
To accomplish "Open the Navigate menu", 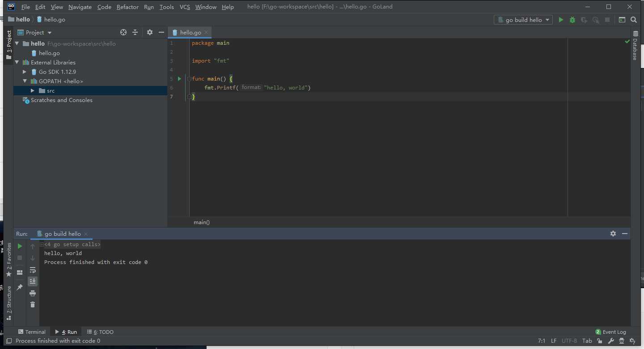I will pyautogui.click(x=80, y=7).
